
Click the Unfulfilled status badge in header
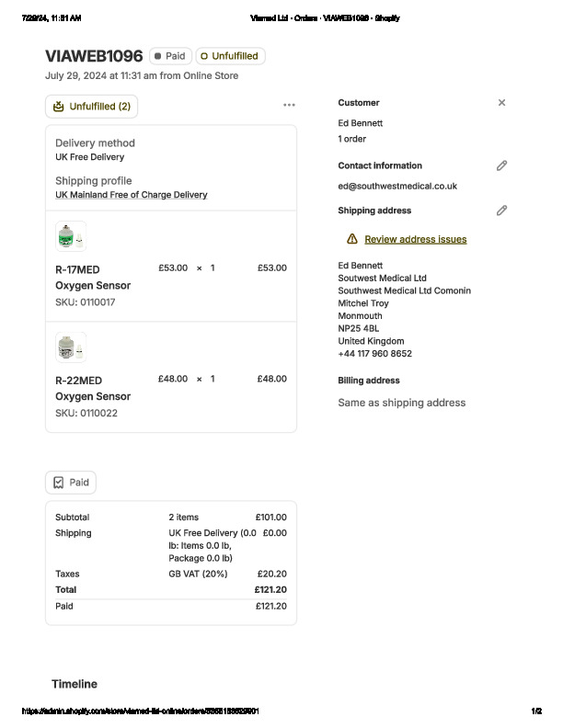(x=230, y=56)
